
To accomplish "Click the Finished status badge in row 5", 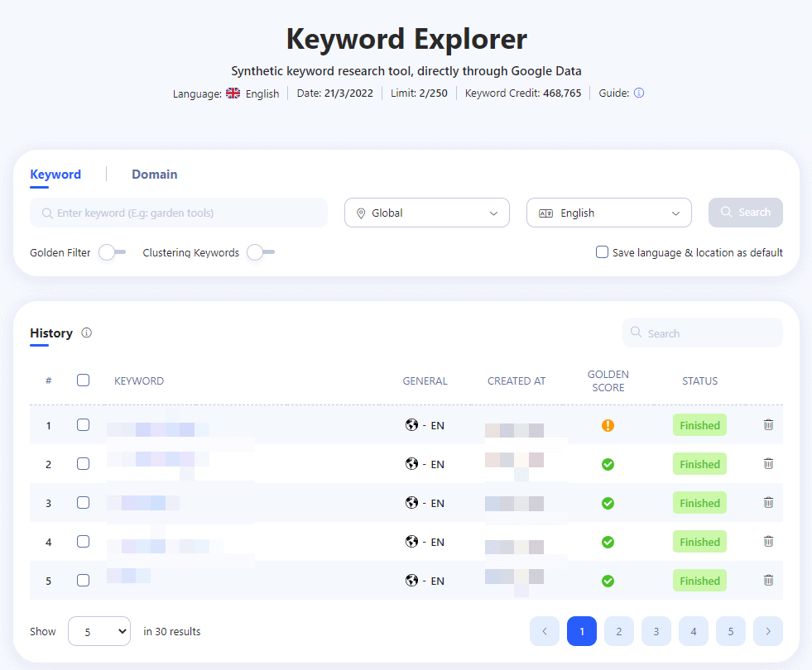I will (699, 581).
